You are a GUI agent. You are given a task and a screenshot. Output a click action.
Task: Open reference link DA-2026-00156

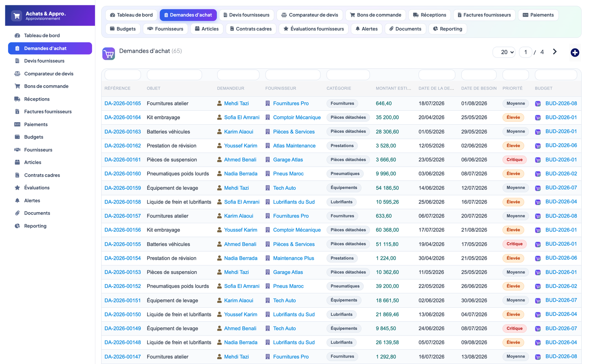123,230
